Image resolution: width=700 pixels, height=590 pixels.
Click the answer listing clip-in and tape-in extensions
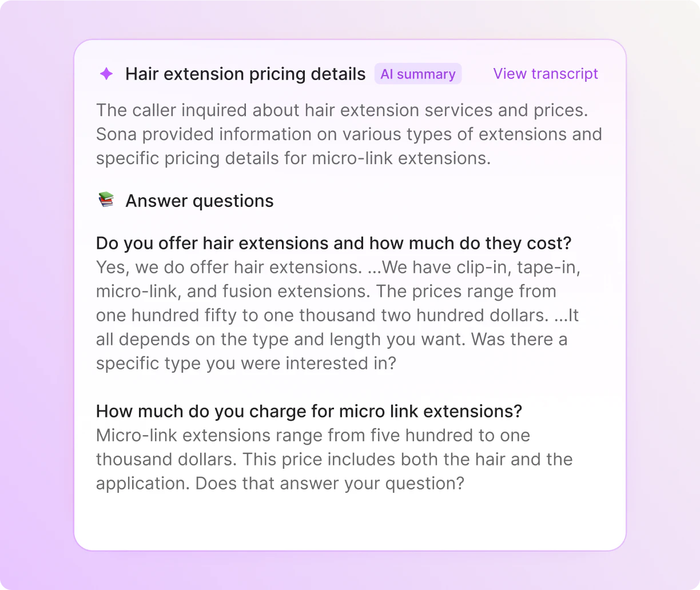point(337,268)
